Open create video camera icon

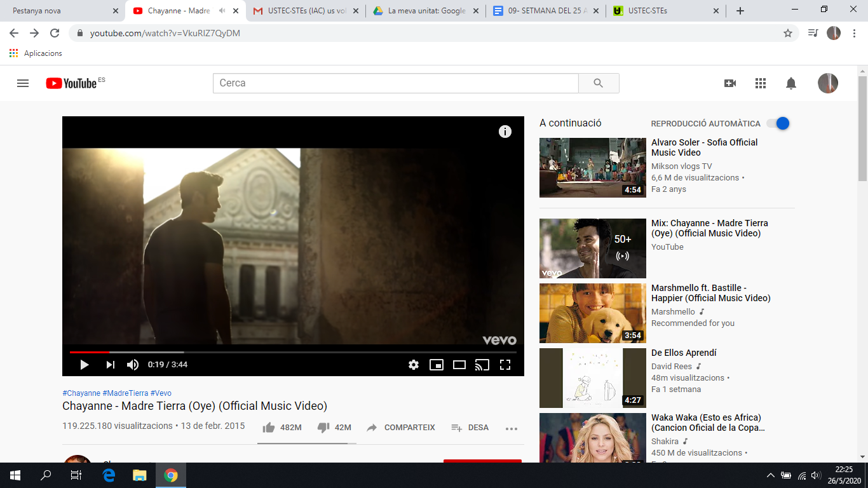click(x=730, y=83)
